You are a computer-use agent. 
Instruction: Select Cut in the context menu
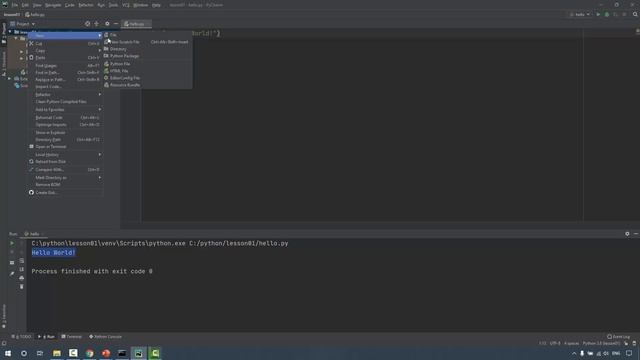point(65,43)
